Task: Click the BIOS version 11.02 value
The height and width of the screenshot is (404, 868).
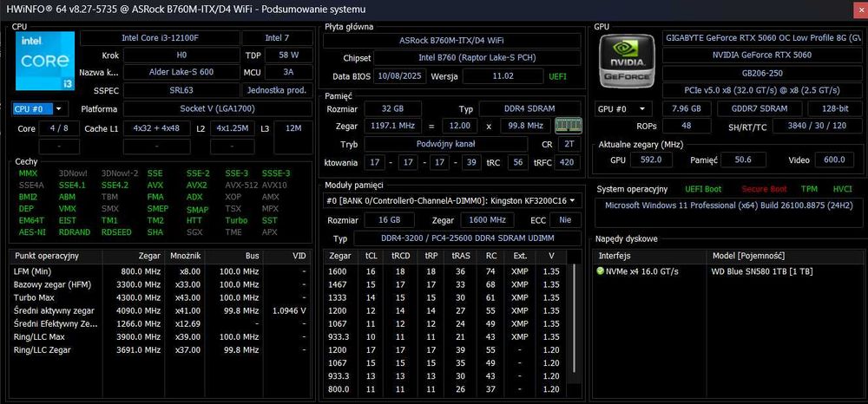Action: point(503,76)
